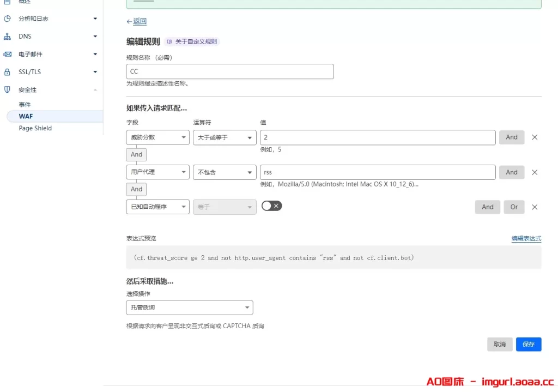Image resolution: width=558 pixels, height=392 pixels.
Task: Expand the DNS sidebar section chevron
Action: (95, 36)
